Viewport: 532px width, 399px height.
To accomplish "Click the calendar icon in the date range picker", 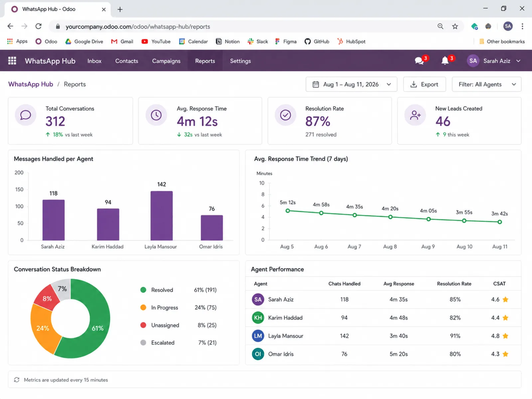I will coord(316,84).
